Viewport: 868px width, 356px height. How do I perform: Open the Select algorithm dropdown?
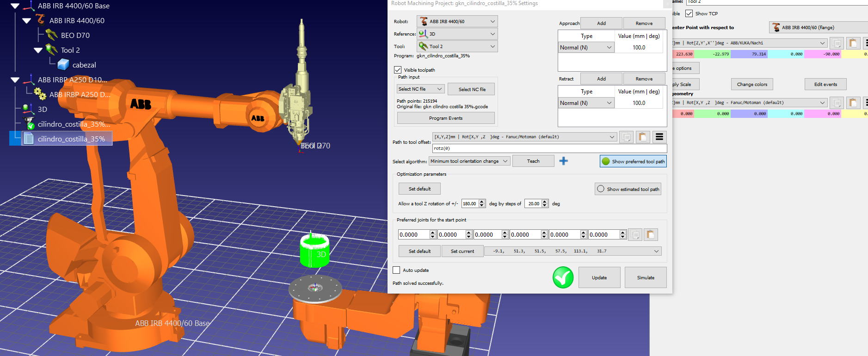click(x=469, y=161)
